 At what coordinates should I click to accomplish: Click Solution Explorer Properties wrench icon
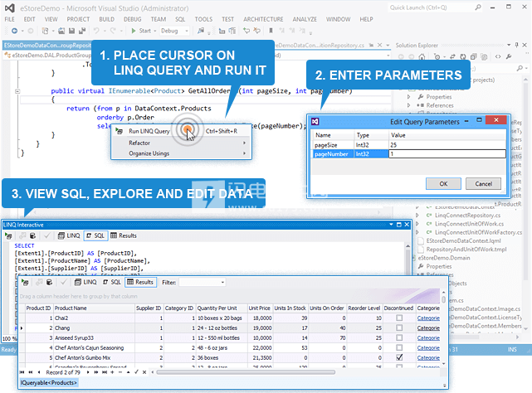pos(508,57)
